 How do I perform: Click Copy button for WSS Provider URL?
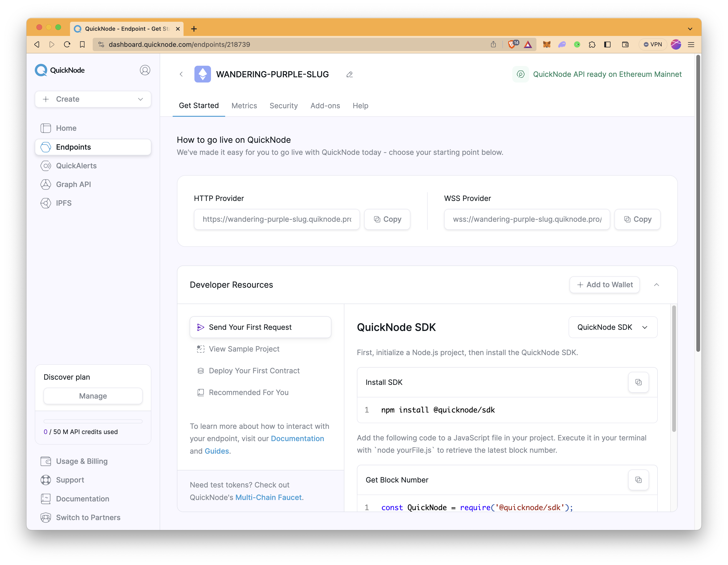(x=638, y=219)
